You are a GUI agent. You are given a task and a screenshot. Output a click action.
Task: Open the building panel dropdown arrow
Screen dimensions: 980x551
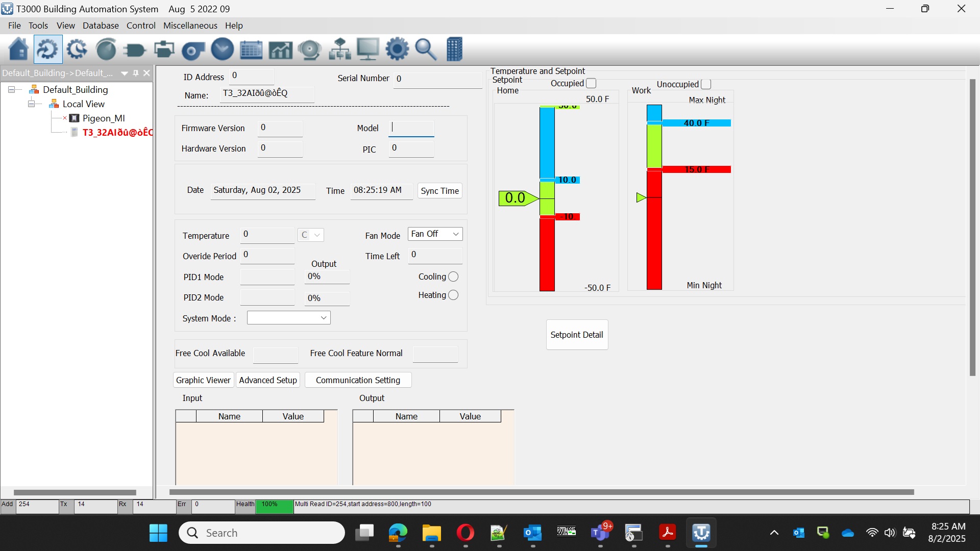[124, 73]
